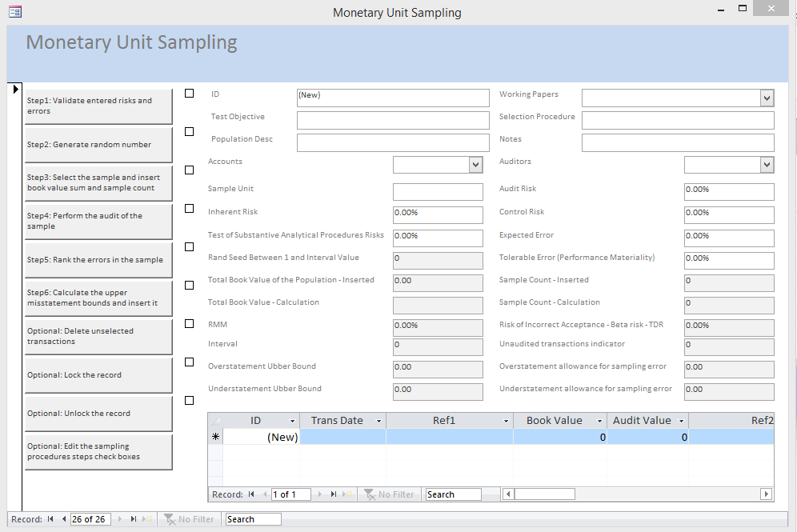This screenshot has width=797, height=532.
Task: Select the Trans Date column header
Action: (x=337, y=421)
